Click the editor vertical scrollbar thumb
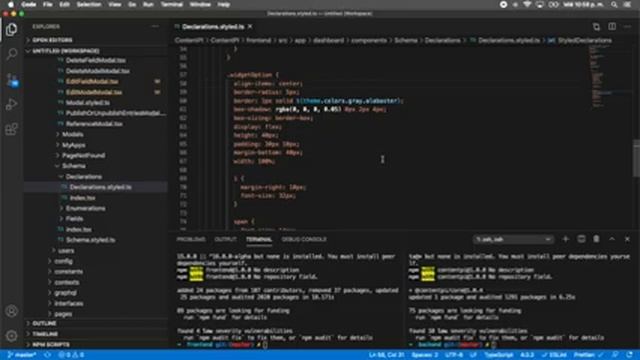Screen dimensions: 640x360 pyautogui.click(x=636, y=158)
